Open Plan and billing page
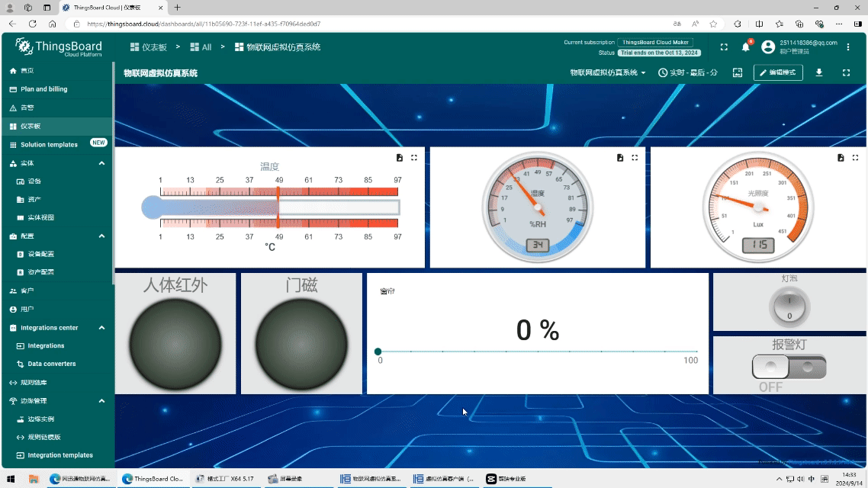 43,89
